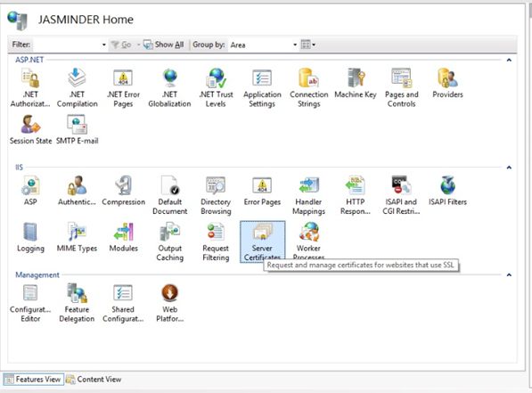Open Handler Mappings feature
The width and height of the screenshot is (532, 393).
tap(308, 195)
